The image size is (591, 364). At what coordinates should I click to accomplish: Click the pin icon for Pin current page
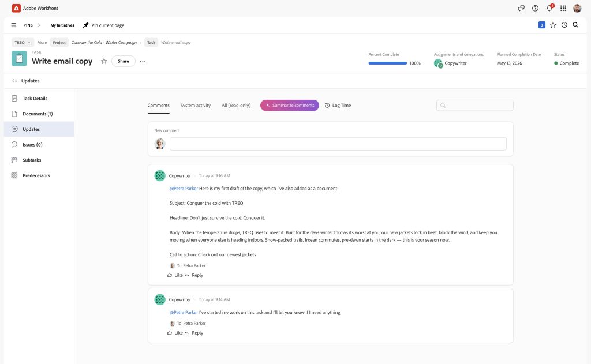click(x=85, y=25)
